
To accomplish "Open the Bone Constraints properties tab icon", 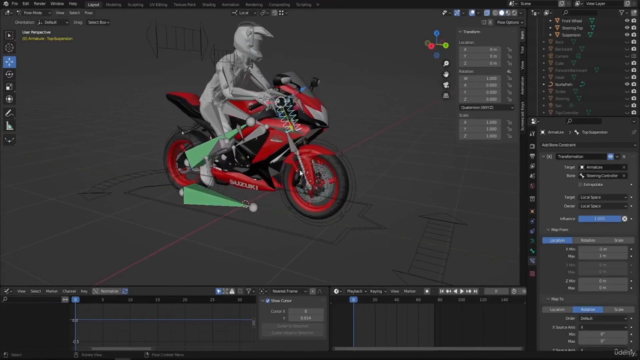I will point(532,260).
